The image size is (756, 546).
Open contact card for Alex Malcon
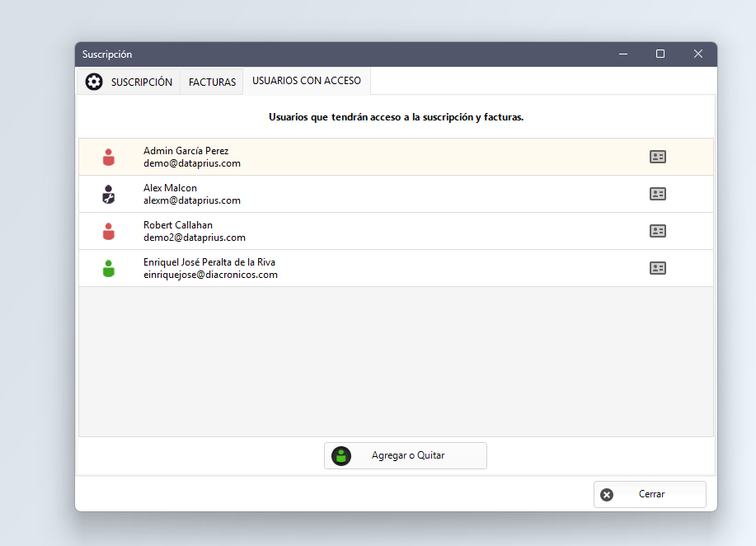658,194
